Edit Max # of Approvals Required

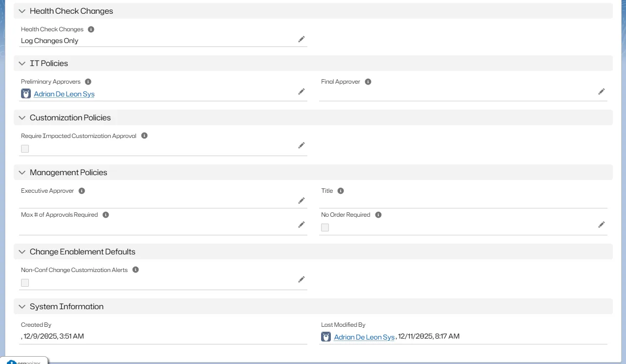click(301, 225)
